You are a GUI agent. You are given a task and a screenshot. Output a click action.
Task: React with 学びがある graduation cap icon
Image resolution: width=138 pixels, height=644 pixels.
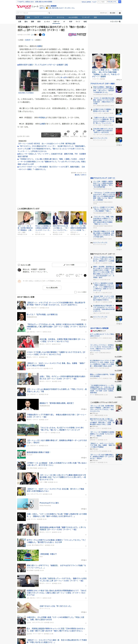pyautogui.click(x=66, y=134)
